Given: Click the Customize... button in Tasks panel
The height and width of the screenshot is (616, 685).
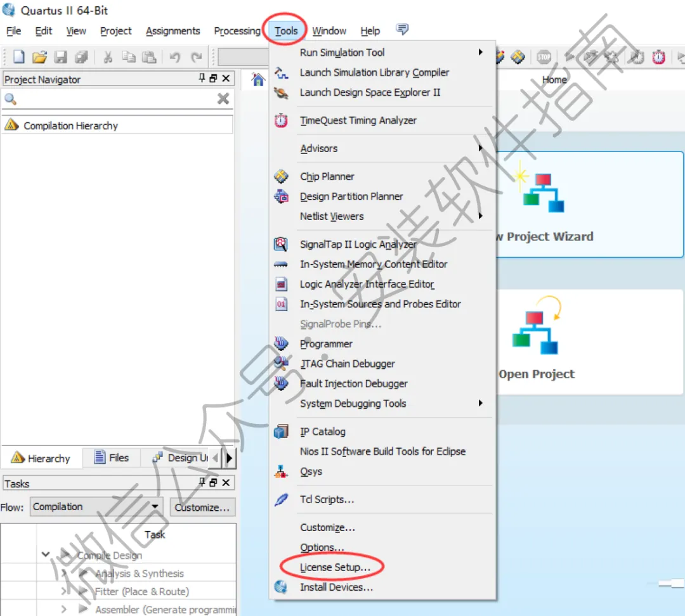Looking at the screenshot, I should click(202, 507).
